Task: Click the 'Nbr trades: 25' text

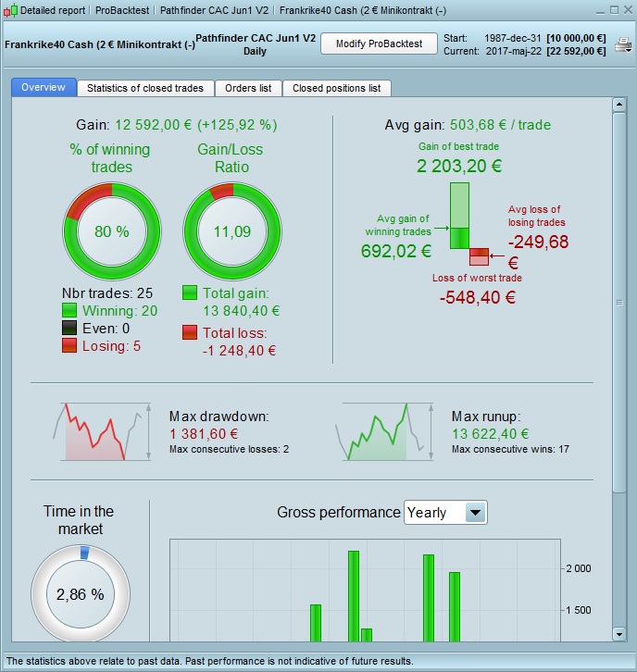Action: pos(107,293)
